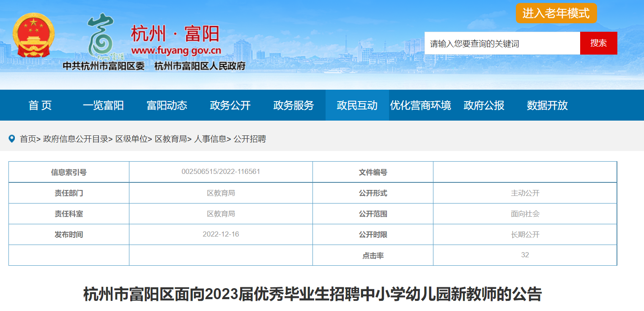This screenshot has height=311, width=644.
Task: Click 政府信息公开目录 breadcrumb link
Action: [x=76, y=139]
